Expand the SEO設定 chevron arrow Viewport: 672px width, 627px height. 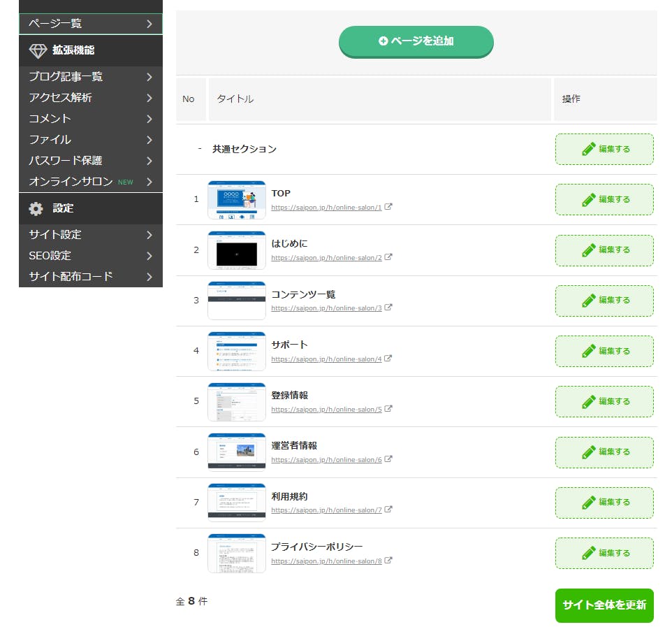pos(149,256)
